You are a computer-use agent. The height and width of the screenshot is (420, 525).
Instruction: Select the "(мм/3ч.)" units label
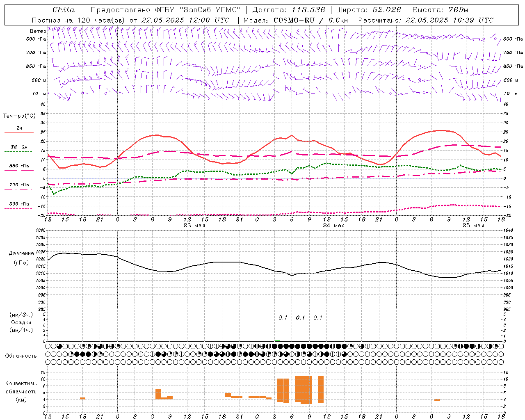(21, 315)
